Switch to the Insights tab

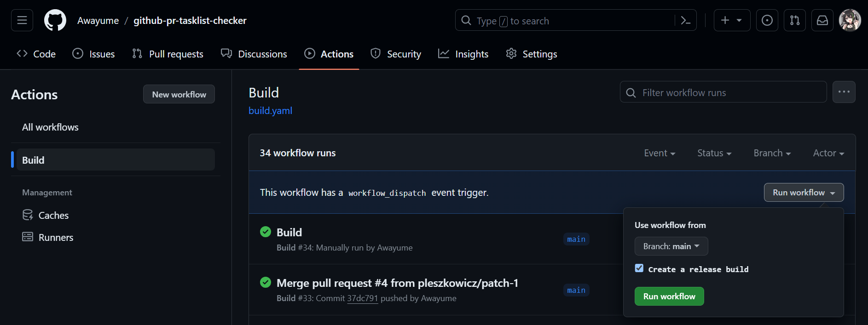[x=463, y=54]
